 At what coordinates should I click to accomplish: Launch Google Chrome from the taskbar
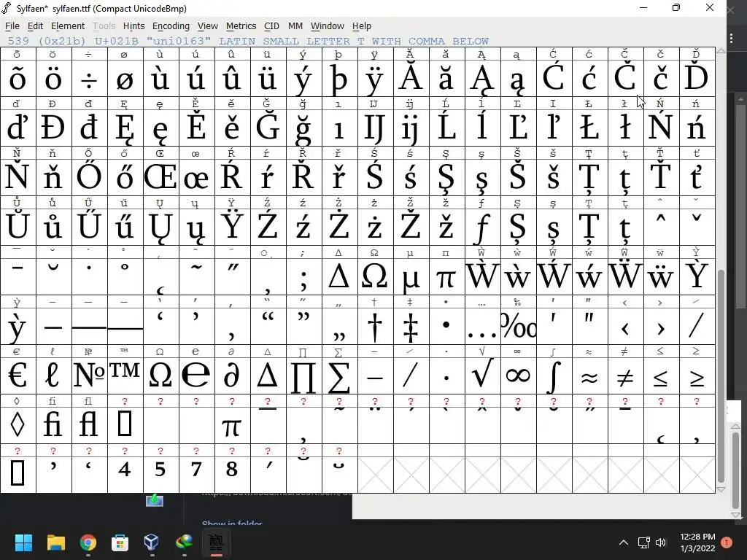[88, 542]
